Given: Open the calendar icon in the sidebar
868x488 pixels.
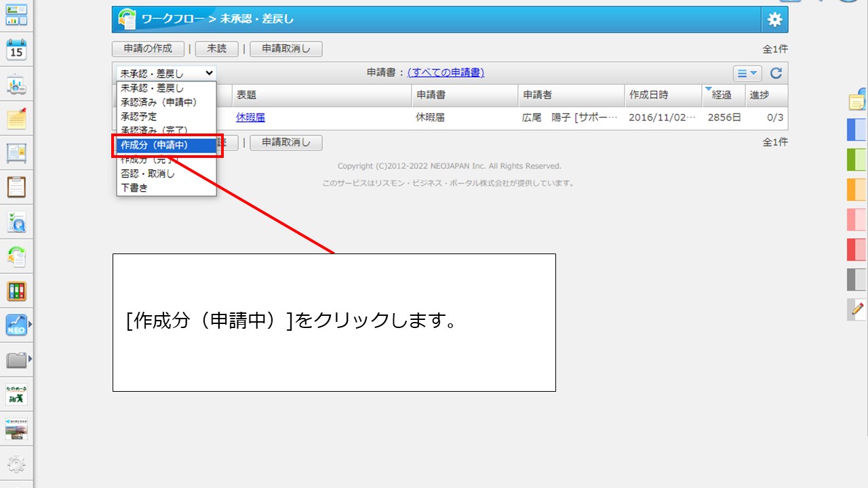Looking at the screenshot, I should (16, 49).
